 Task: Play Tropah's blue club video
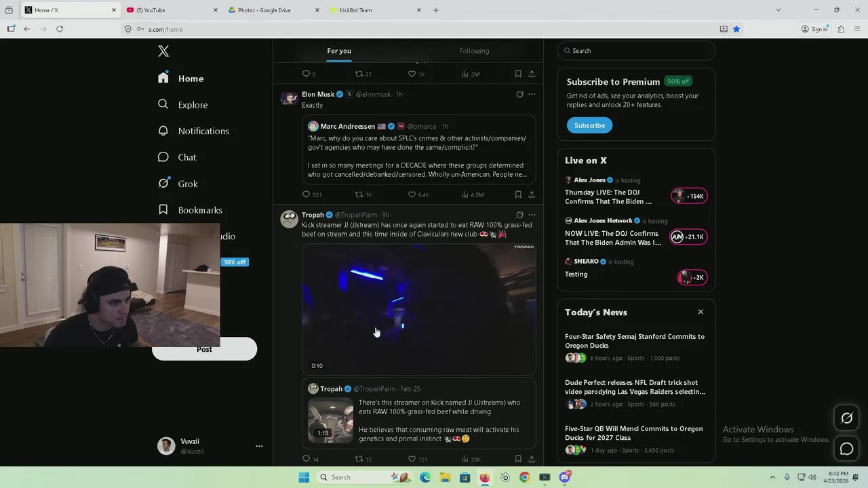tap(419, 309)
